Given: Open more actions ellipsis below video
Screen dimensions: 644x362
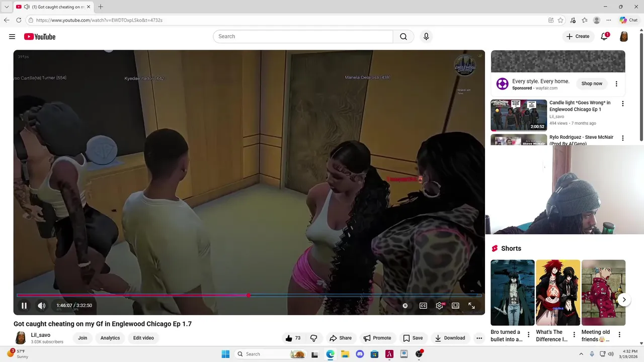Looking at the screenshot, I should [x=479, y=338].
